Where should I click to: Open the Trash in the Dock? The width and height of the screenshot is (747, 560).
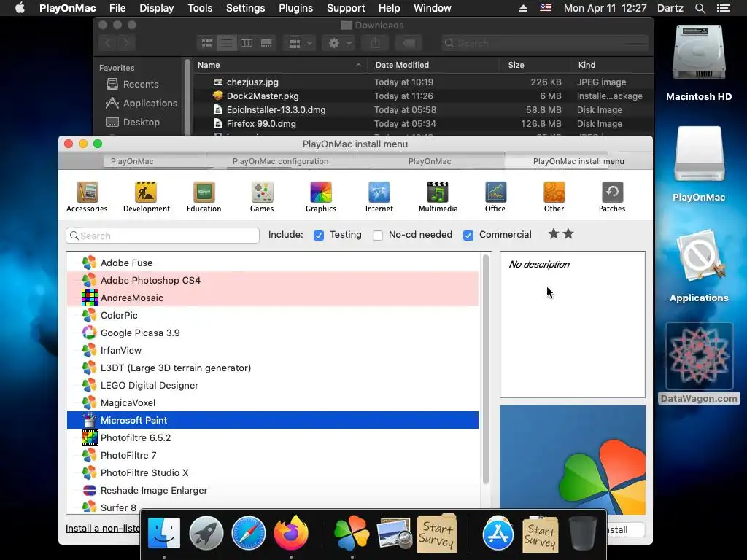click(582, 533)
